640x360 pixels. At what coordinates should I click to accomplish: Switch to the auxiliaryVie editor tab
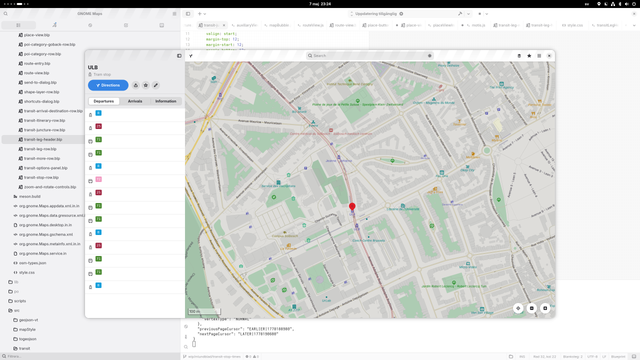point(244,25)
